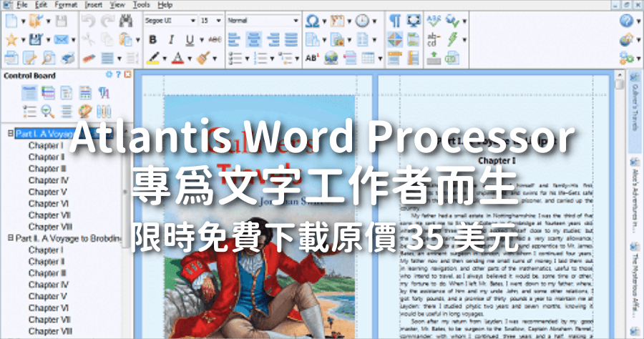The image size is (644, 339).
Task: Align paragraph to the right
Action: click(273, 40)
